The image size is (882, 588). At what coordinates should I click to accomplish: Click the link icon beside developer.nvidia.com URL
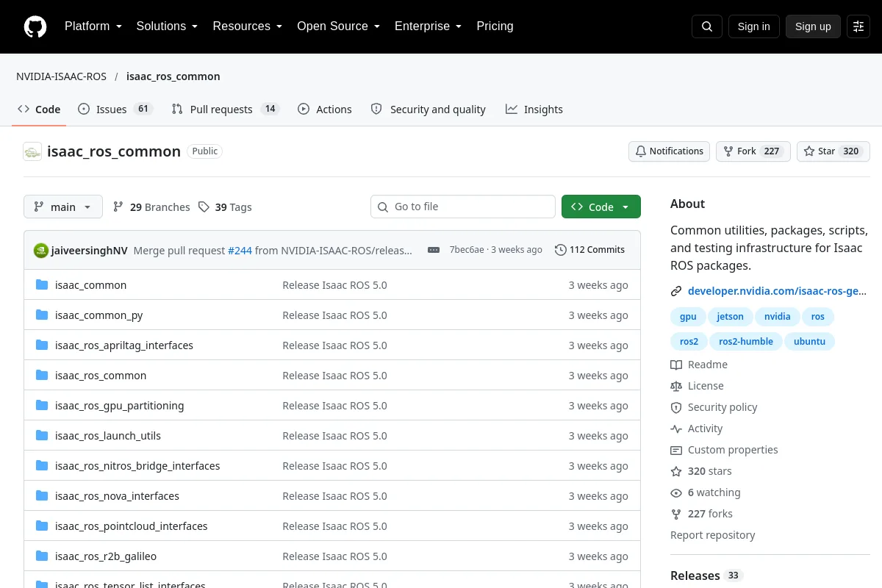pyautogui.click(x=676, y=291)
